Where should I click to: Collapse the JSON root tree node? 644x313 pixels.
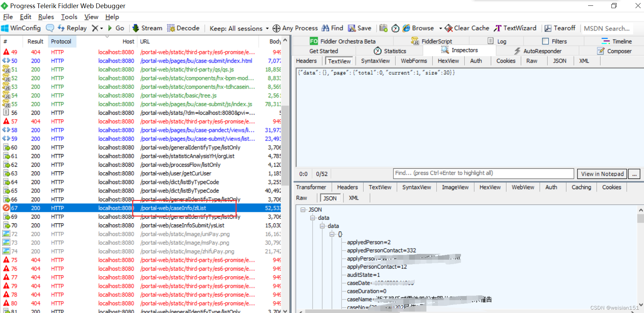(x=303, y=209)
